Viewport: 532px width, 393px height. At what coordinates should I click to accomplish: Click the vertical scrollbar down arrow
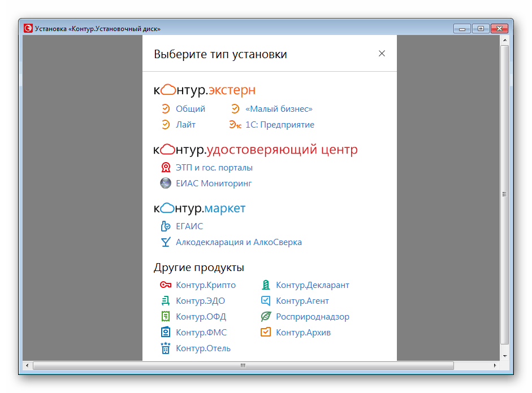tap(504, 356)
